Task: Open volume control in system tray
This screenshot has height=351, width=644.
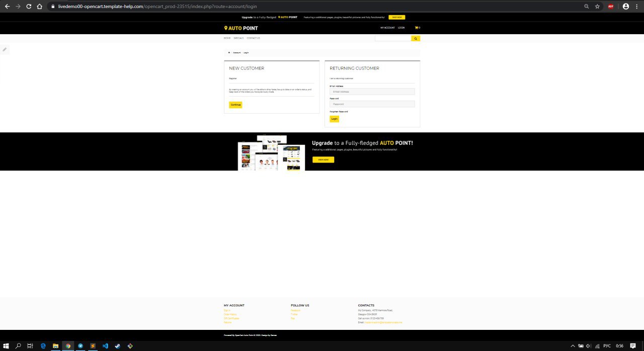Action: 588,345
